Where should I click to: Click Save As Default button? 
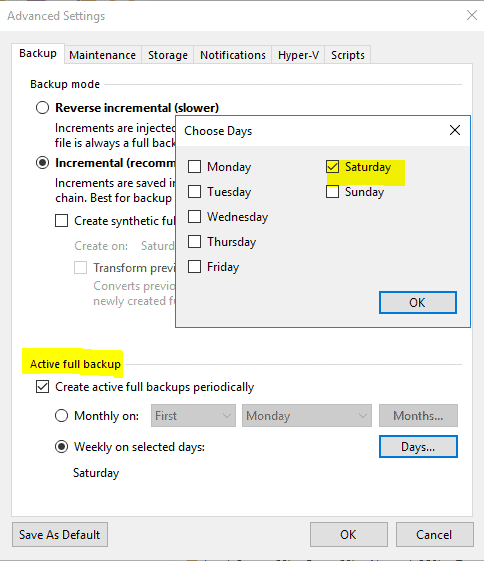pos(60,535)
